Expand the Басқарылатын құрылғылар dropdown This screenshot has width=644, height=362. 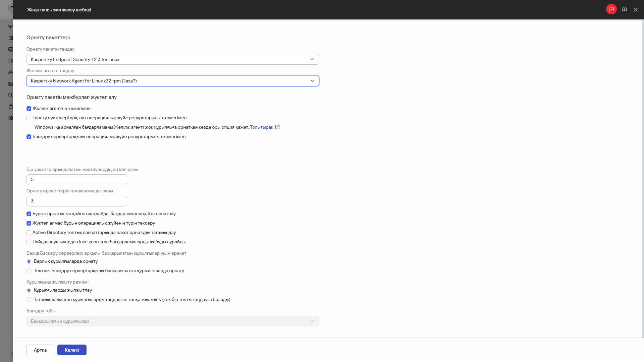(x=172, y=321)
